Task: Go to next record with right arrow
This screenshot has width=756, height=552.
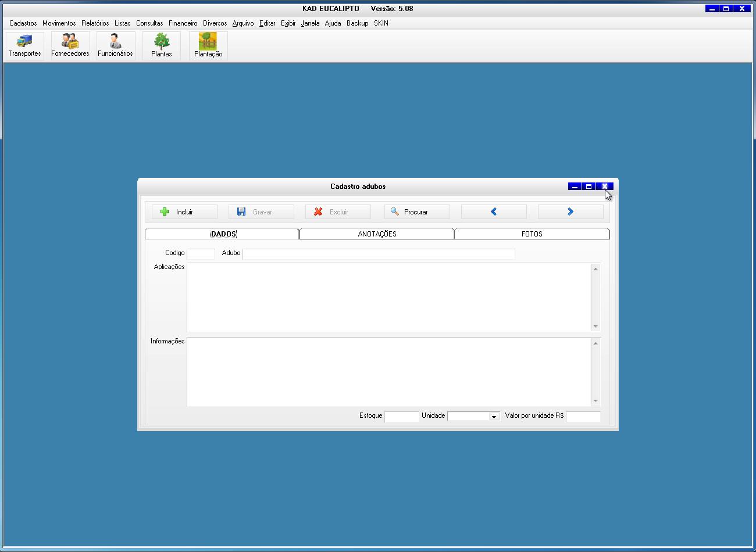Action: point(570,212)
